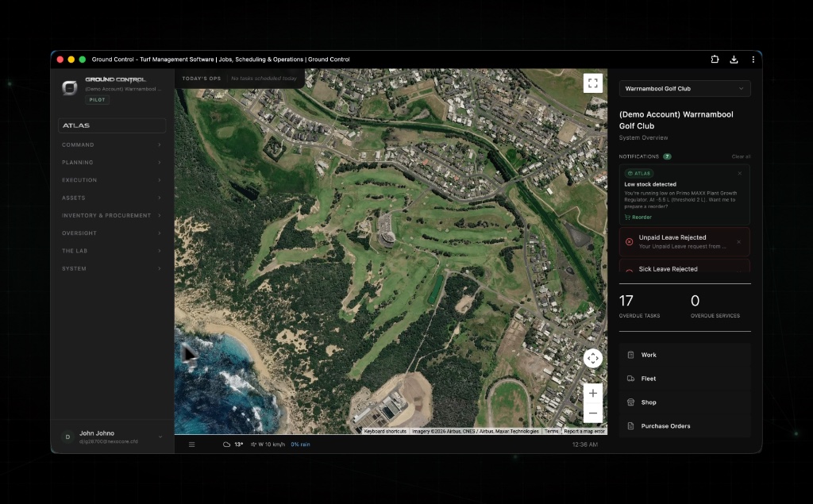
Task: Click the System Overview subtitle
Action: (643, 138)
